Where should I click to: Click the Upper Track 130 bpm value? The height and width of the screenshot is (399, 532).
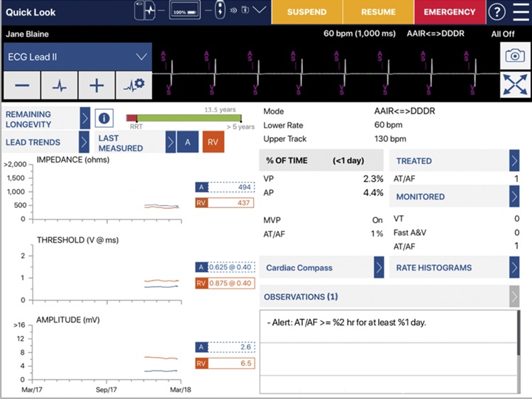tap(390, 139)
